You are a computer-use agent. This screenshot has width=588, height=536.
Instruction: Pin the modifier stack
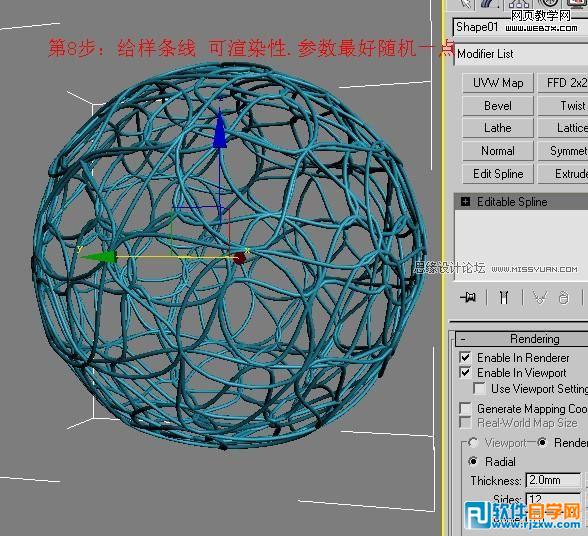pyautogui.click(x=468, y=297)
